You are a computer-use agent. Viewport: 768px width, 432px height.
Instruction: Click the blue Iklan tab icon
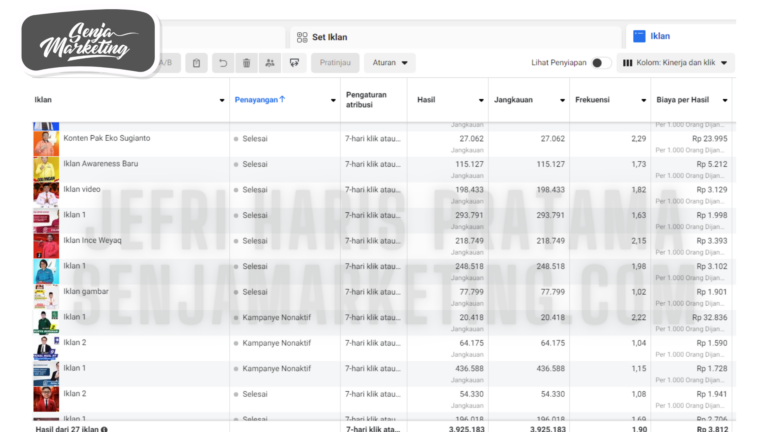pyautogui.click(x=638, y=36)
